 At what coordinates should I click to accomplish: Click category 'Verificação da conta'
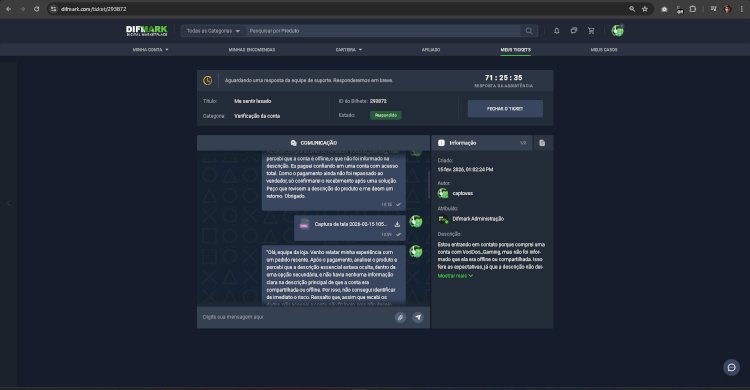257,116
